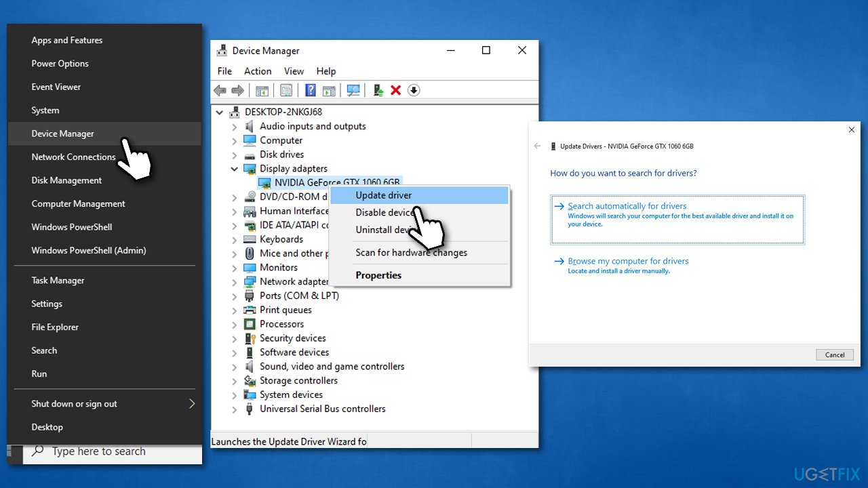Choose Scan for hardware changes in context menu
This screenshot has width=868, height=488.
(x=411, y=252)
